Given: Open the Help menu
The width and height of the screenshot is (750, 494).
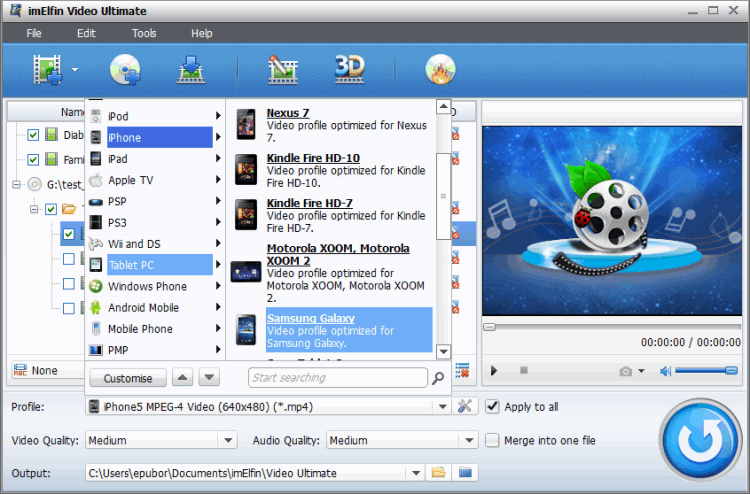Looking at the screenshot, I should [x=201, y=33].
